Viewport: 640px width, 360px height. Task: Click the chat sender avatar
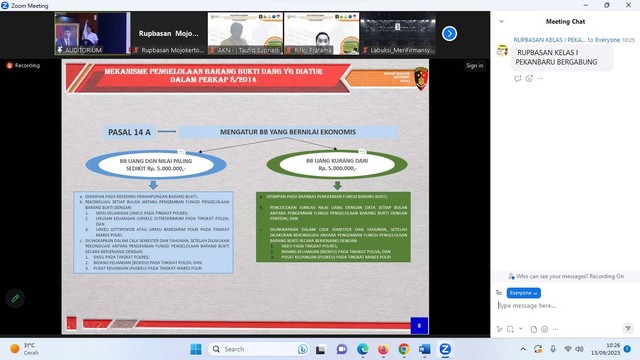(x=502, y=50)
